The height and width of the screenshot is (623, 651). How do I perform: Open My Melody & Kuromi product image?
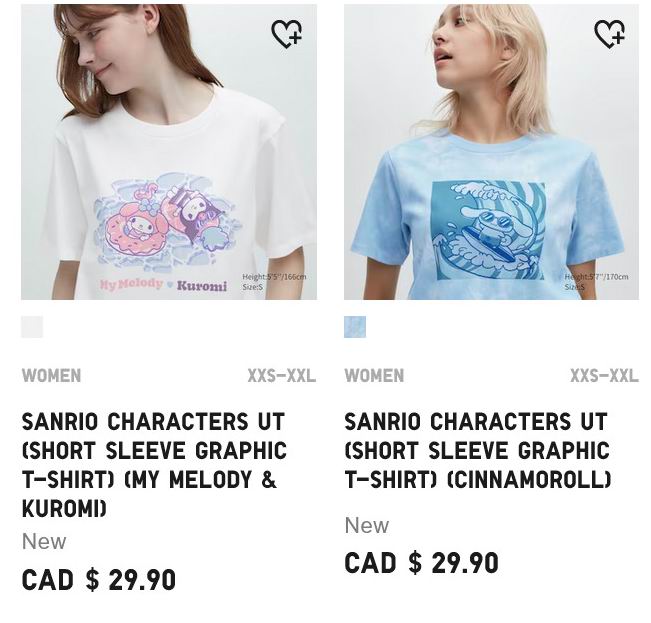[169, 152]
